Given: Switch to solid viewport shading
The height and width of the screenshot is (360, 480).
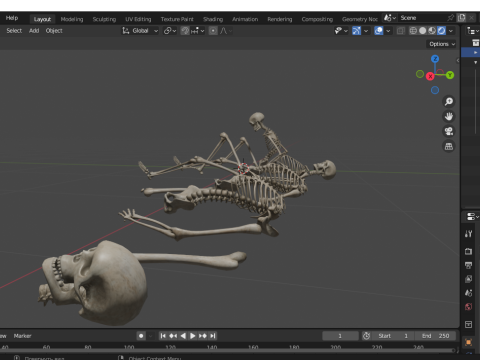Looking at the screenshot, I should [423, 31].
